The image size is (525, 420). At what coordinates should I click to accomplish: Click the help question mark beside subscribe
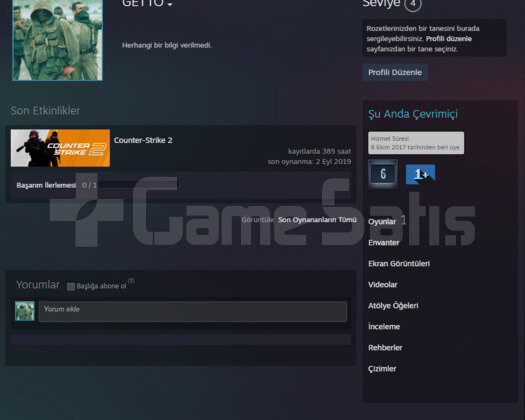point(131,281)
